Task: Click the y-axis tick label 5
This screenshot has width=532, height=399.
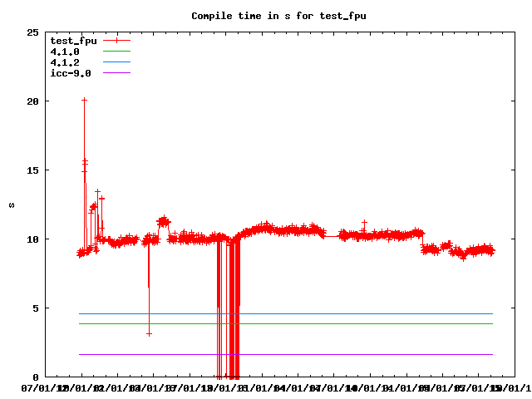Action: coord(36,308)
